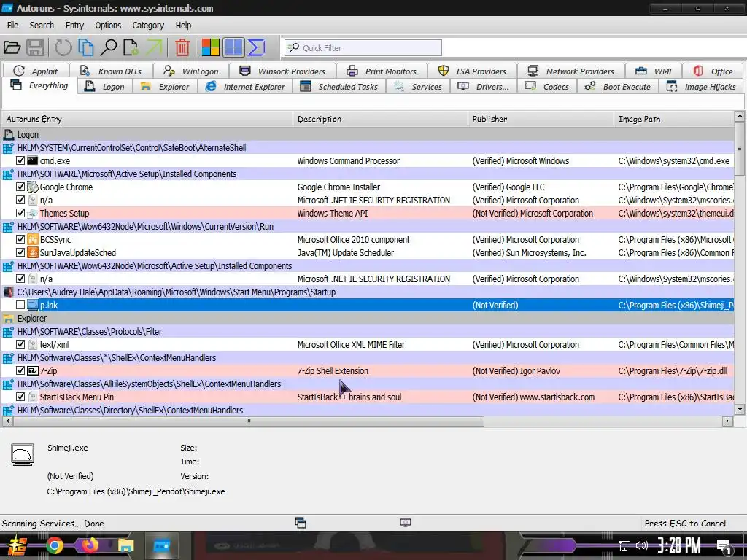Click the Copy toolbar icon
Image resolution: width=747 pixels, height=560 pixels.
(86, 47)
